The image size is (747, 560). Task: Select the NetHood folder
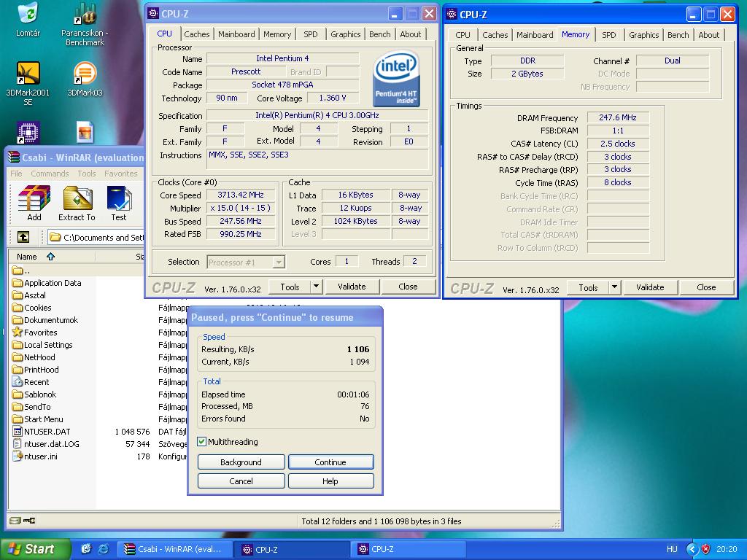click(34, 357)
